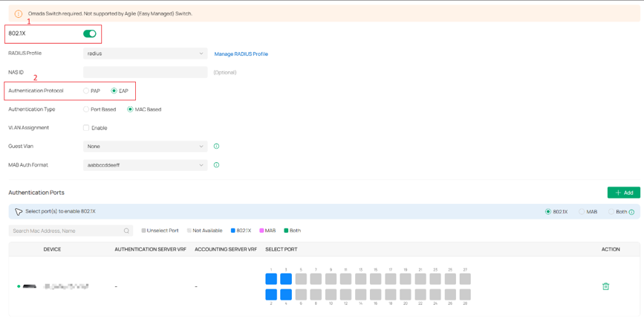Click Manage RADIUS Profile link

(x=241, y=54)
